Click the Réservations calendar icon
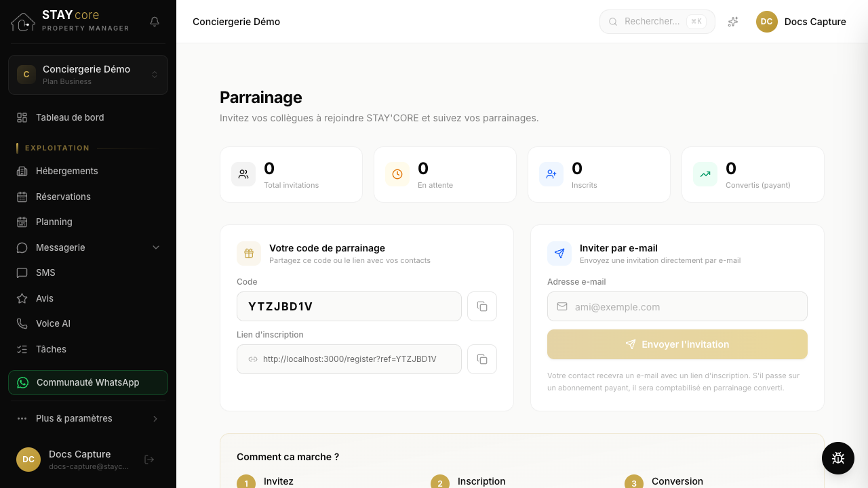This screenshot has height=488, width=868. [22, 197]
